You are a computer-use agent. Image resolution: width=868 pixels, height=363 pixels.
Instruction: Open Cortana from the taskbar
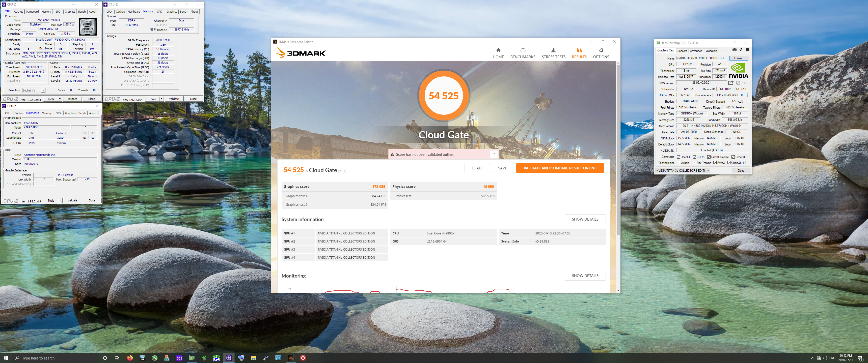coord(105,358)
